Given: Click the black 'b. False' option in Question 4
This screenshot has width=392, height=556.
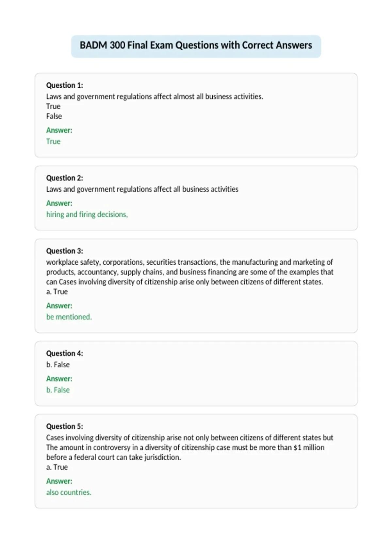Looking at the screenshot, I should coord(58,365).
